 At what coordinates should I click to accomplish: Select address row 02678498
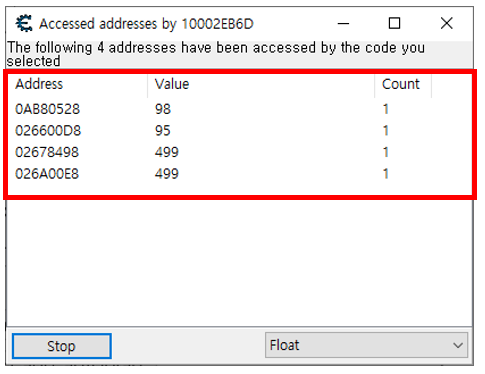[x=239, y=152]
